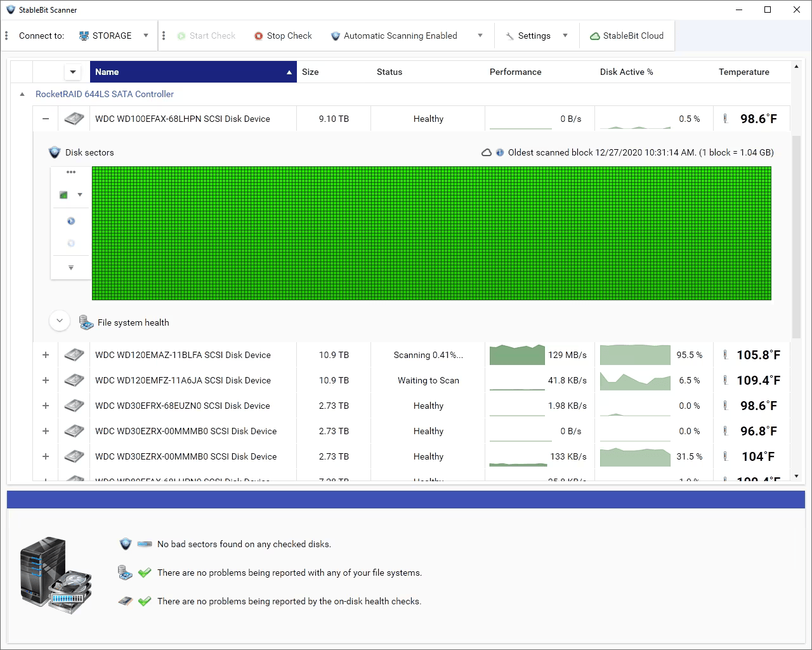Click the start scan icon in sector panel

pyautogui.click(x=71, y=221)
